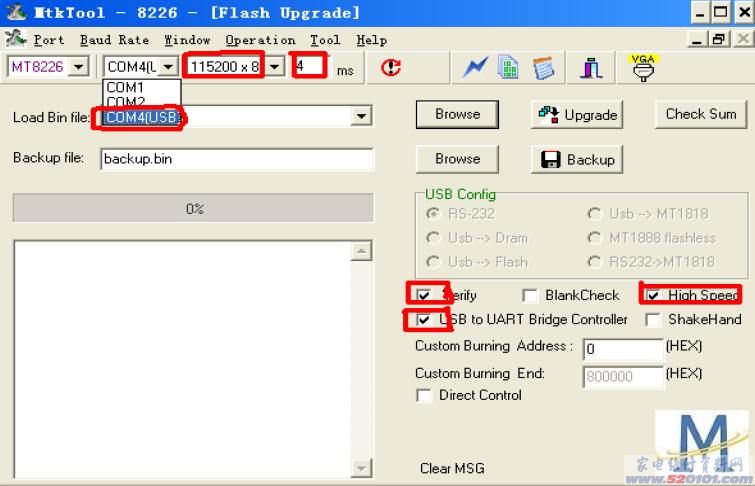Click the Custom Burning Address field
This screenshot has height=486, width=755.
pos(623,348)
